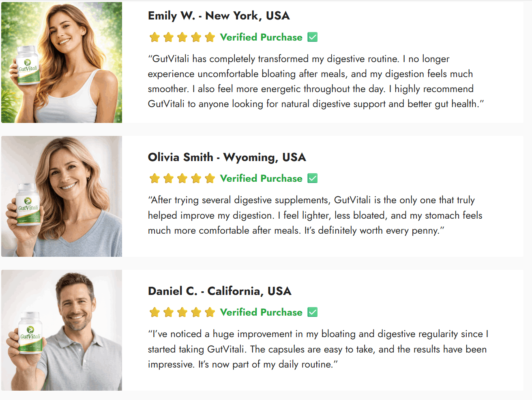Image resolution: width=532 pixels, height=400 pixels.
Task: Open Daniel C.'s profile photo
Action: coord(62,330)
